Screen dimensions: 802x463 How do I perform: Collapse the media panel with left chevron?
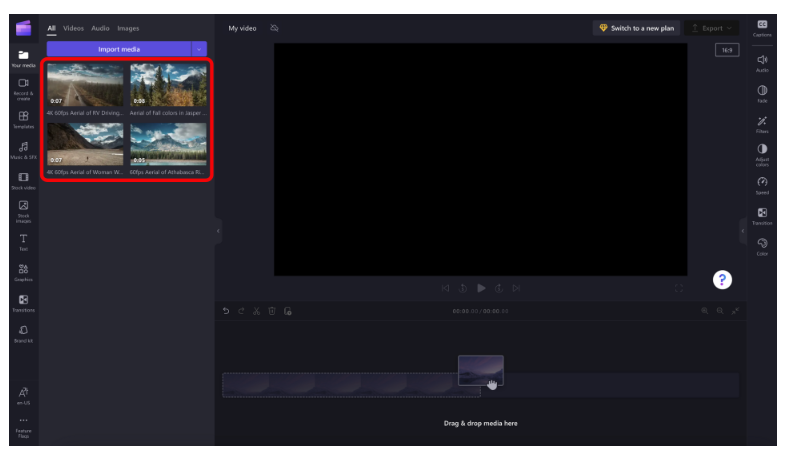[x=218, y=231]
